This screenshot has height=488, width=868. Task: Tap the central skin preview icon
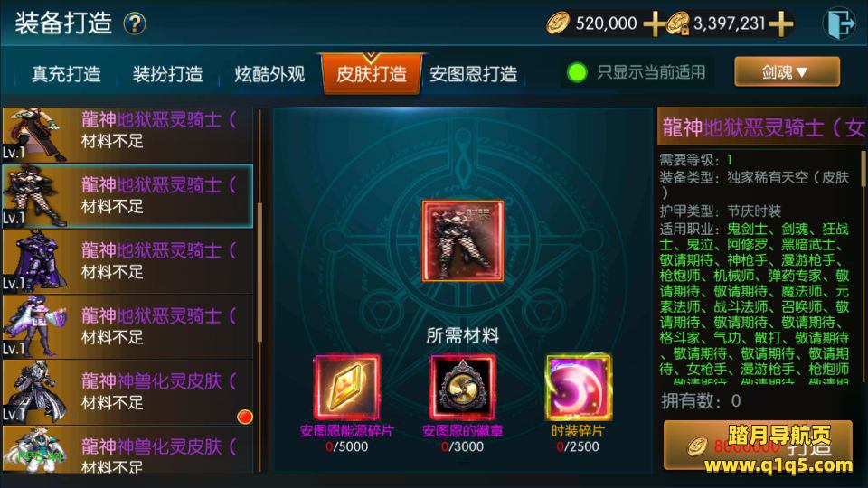(x=463, y=241)
